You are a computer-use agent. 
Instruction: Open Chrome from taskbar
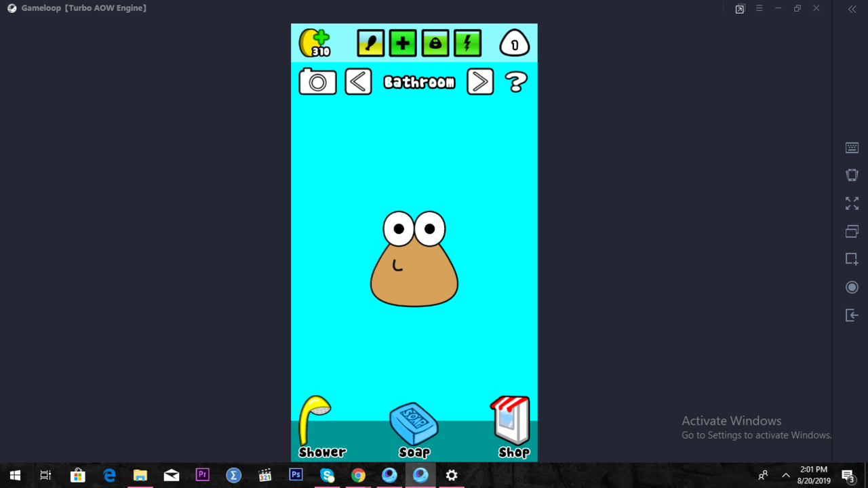tap(359, 475)
